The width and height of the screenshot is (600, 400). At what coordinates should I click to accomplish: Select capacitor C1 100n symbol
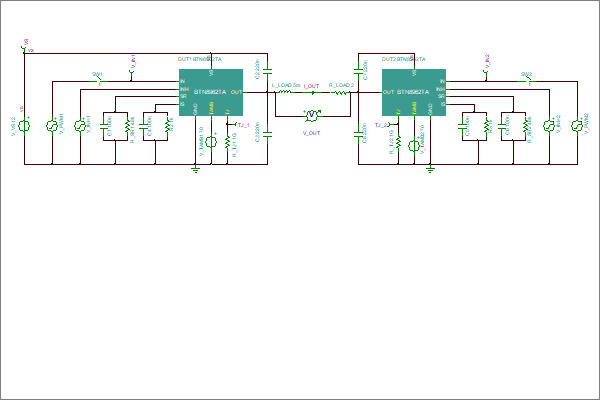[103, 126]
